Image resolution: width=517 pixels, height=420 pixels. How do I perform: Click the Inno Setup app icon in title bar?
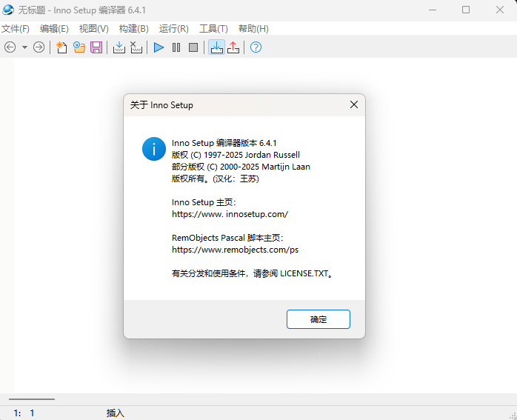point(8,10)
